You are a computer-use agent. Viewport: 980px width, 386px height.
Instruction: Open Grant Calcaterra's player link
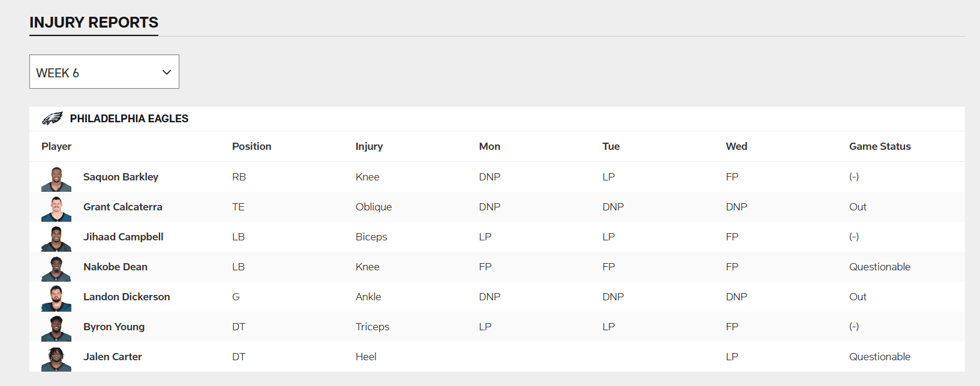pyautogui.click(x=122, y=207)
